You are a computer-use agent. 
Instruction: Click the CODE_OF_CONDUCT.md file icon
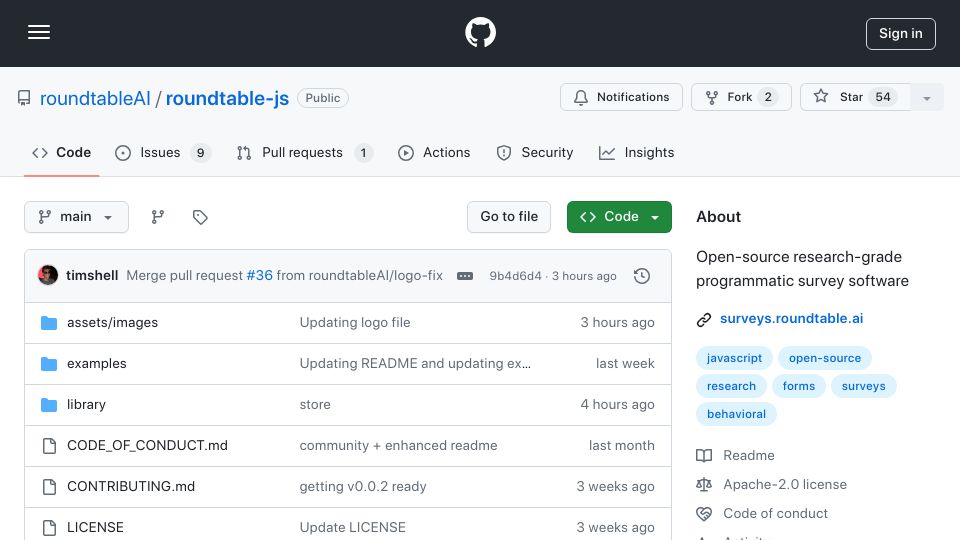click(49, 446)
